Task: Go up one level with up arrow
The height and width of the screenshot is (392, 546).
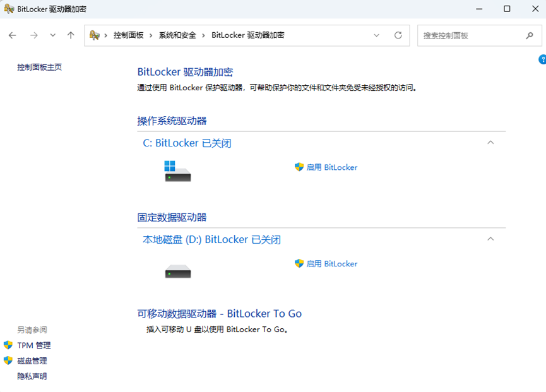Action: point(71,35)
